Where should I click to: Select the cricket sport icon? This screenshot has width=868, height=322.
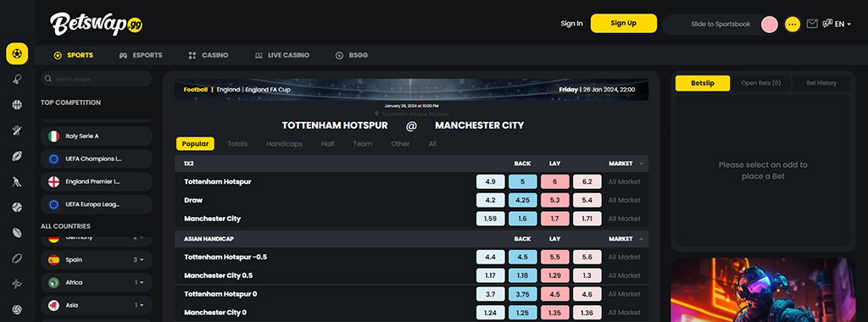point(17,130)
